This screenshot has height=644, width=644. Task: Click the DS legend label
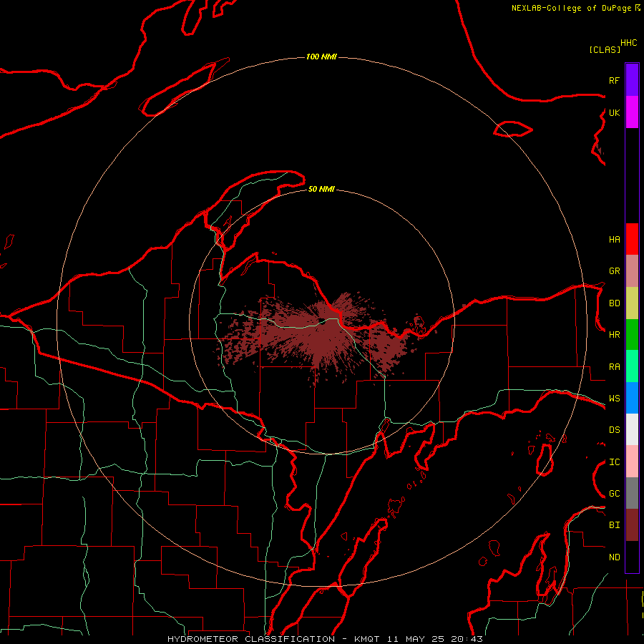click(614, 430)
